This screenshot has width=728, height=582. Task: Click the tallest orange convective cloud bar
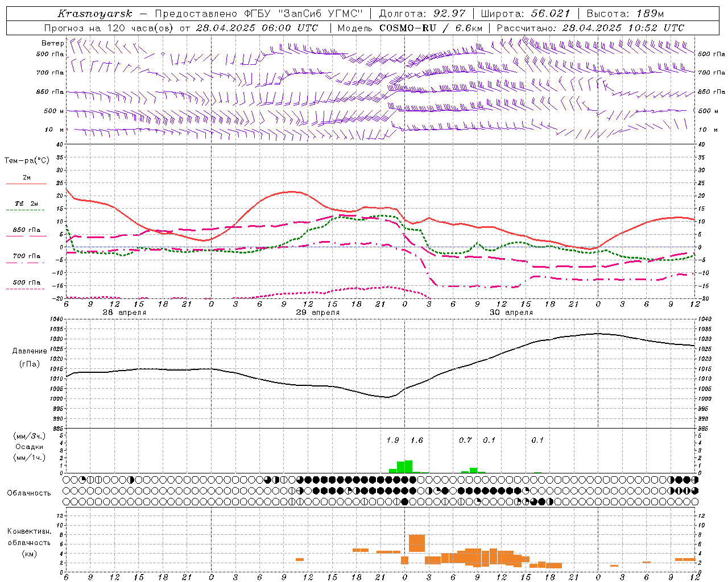(x=417, y=543)
